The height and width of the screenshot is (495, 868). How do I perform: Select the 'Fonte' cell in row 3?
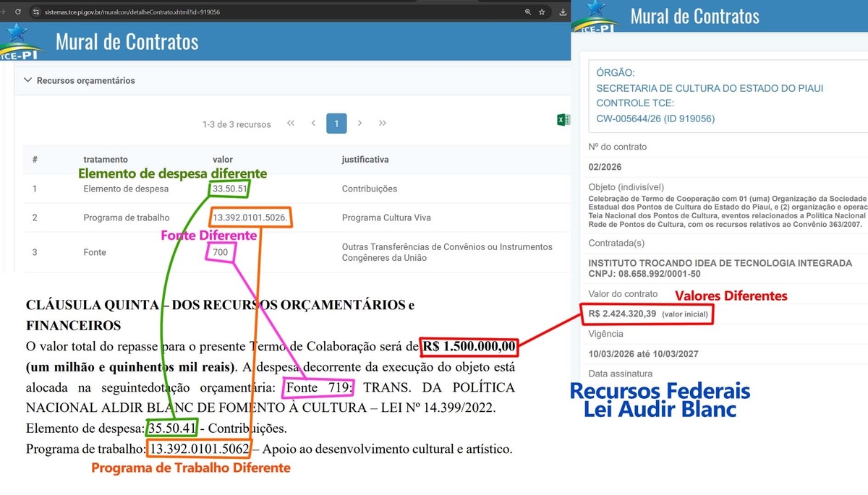click(95, 252)
